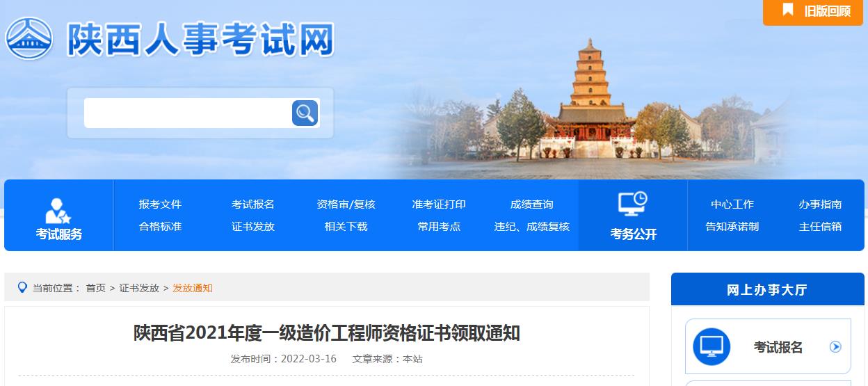Open the 报考文件 menu item

(x=160, y=204)
